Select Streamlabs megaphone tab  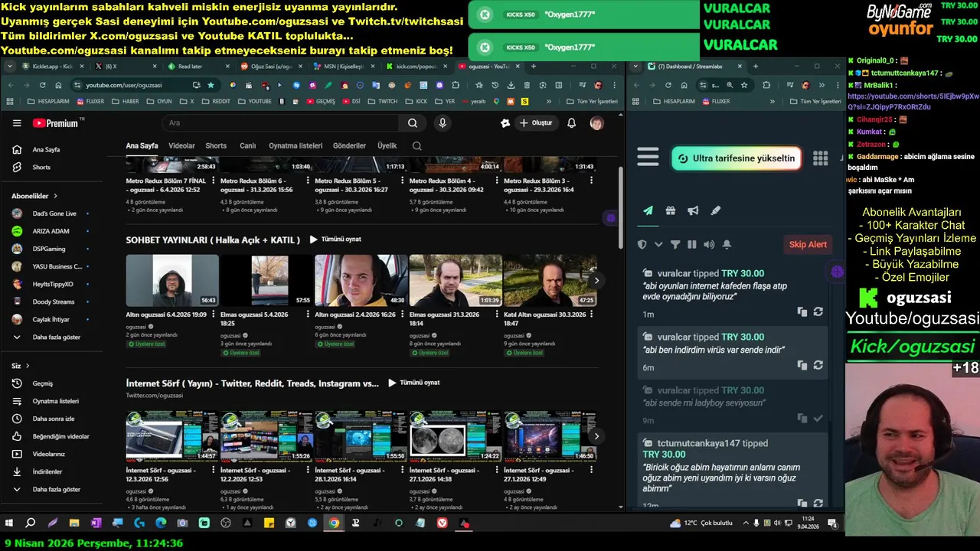click(x=693, y=211)
